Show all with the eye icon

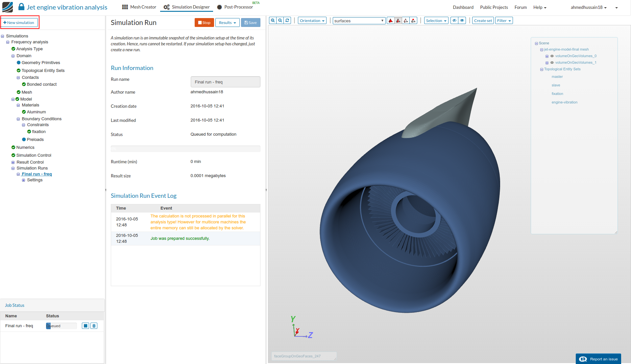coord(462,21)
